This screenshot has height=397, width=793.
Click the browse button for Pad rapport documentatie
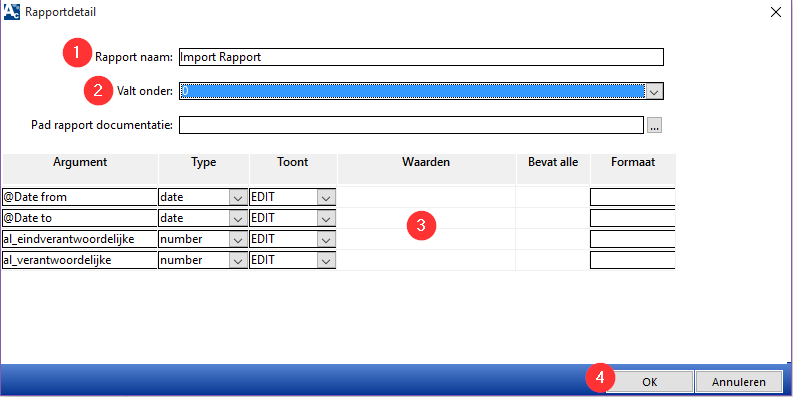tap(654, 125)
